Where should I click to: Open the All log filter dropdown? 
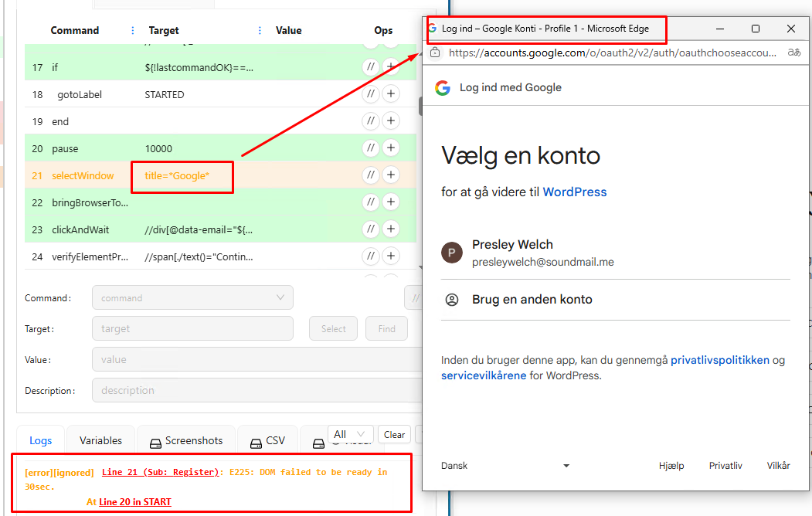349,434
